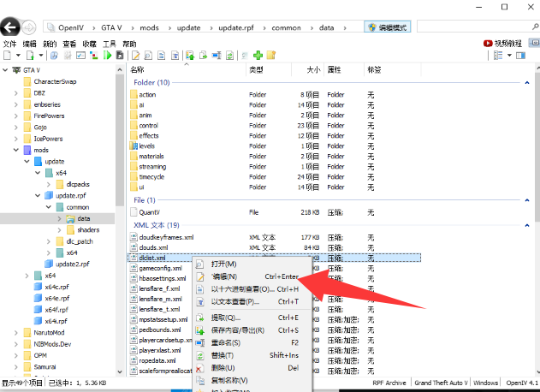Click the open/view magnifier toolbar icon
Image resolution: width=540 pixels, height=392 pixels.
[x=148, y=55]
